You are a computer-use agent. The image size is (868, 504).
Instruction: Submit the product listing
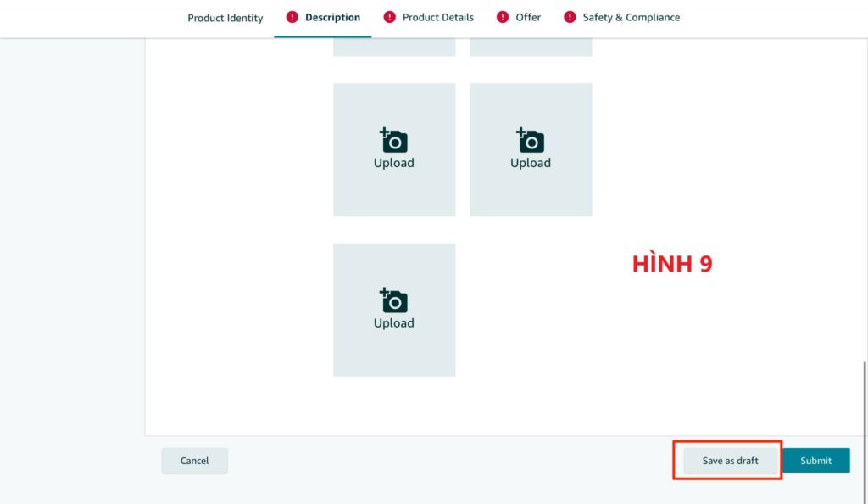pyautogui.click(x=815, y=461)
